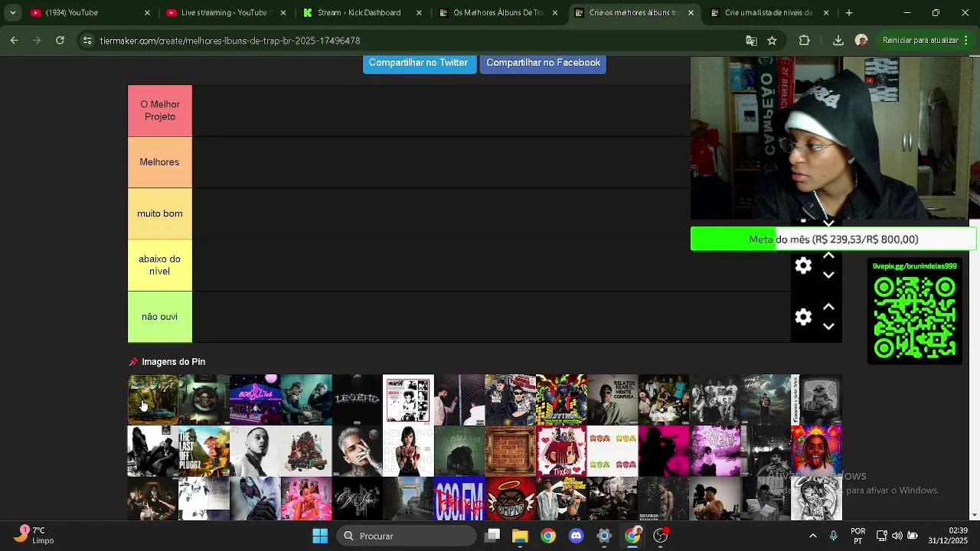This screenshot has height=551, width=980.
Task: Open the Windows Start menu
Action: click(320, 536)
